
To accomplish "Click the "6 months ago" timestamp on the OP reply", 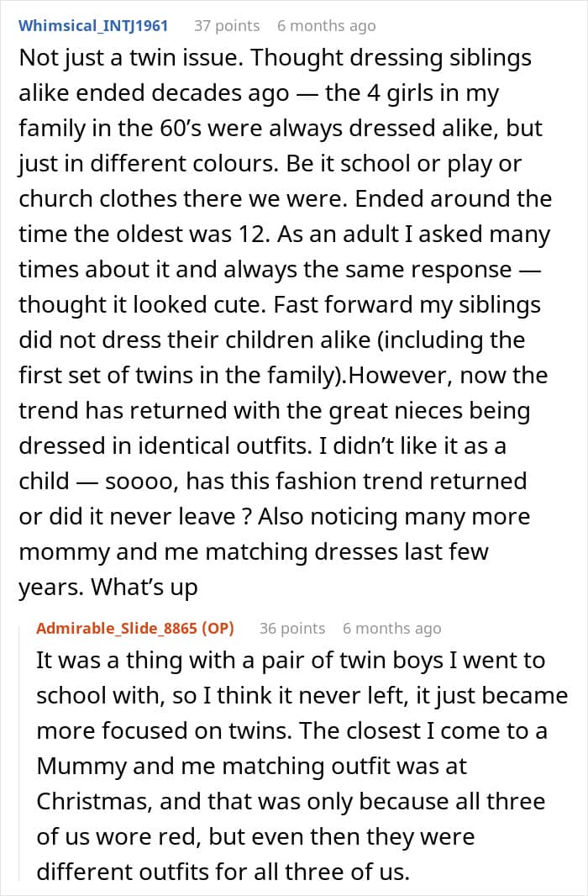I will click(391, 629).
